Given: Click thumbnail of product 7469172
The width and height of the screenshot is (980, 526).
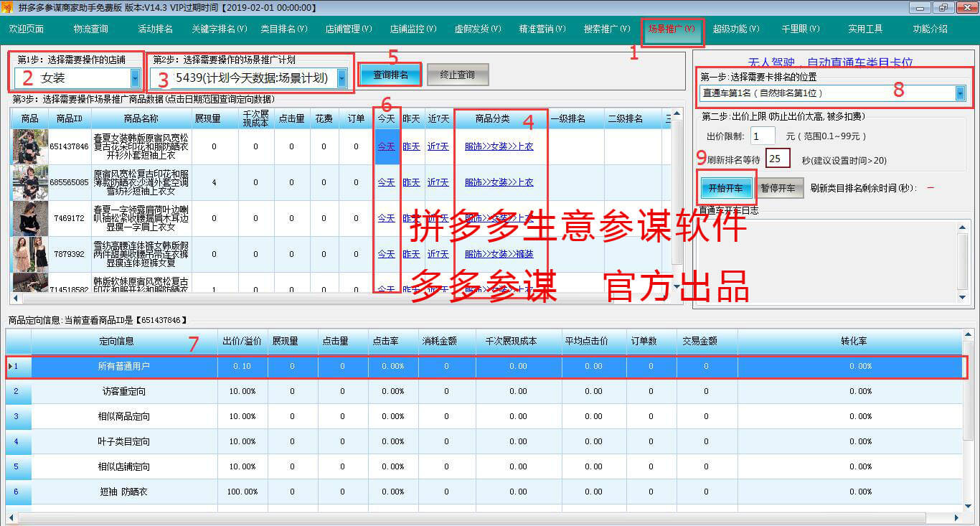Looking at the screenshot, I should point(30,218).
